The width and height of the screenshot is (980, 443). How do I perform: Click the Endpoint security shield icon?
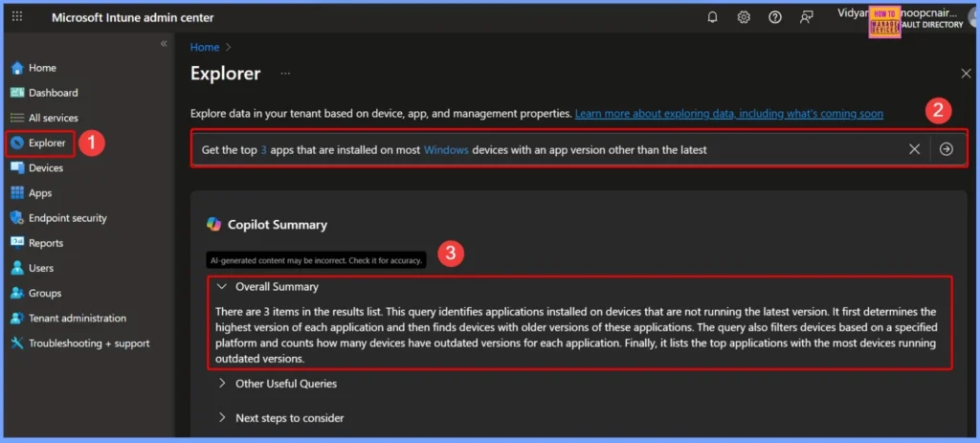(17, 218)
